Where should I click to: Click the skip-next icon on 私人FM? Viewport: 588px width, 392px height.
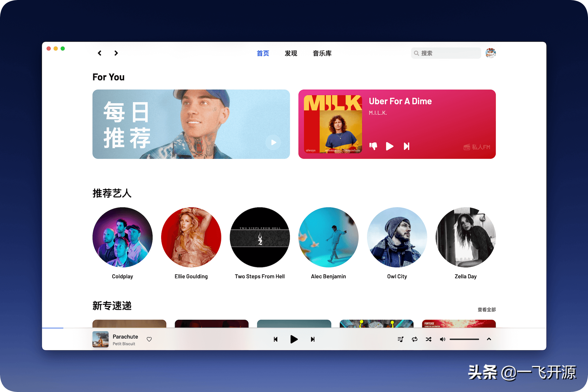(405, 146)
